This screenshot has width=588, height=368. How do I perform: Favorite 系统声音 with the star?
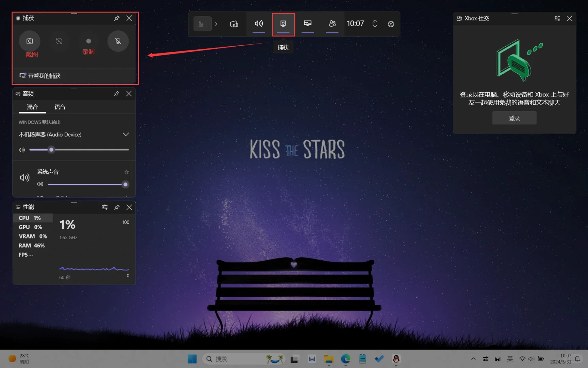pos(127,172)
